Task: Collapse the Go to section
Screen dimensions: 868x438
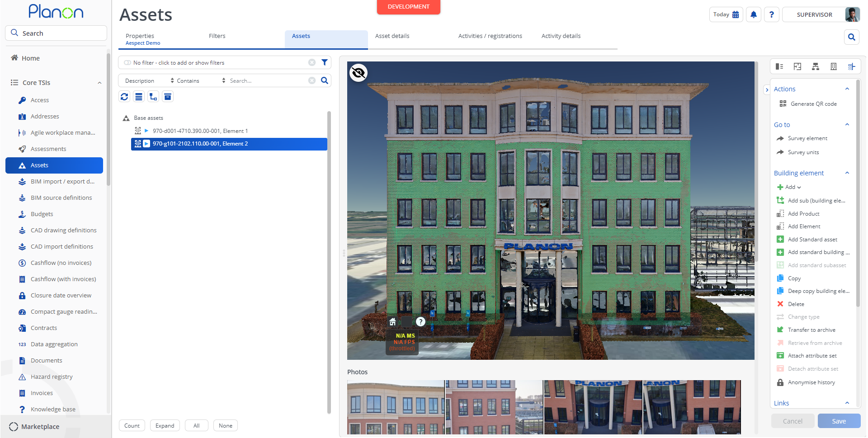Action: tap(847, 125)
